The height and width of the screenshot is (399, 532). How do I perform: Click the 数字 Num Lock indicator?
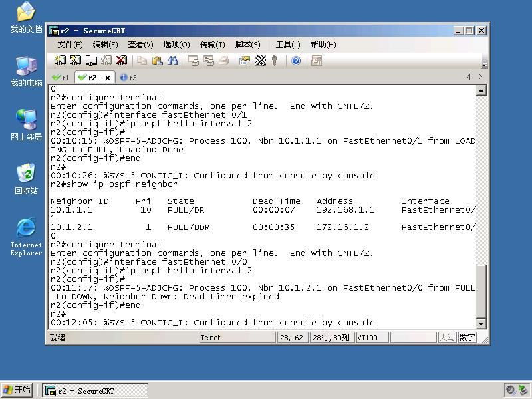tap(467, 338)
